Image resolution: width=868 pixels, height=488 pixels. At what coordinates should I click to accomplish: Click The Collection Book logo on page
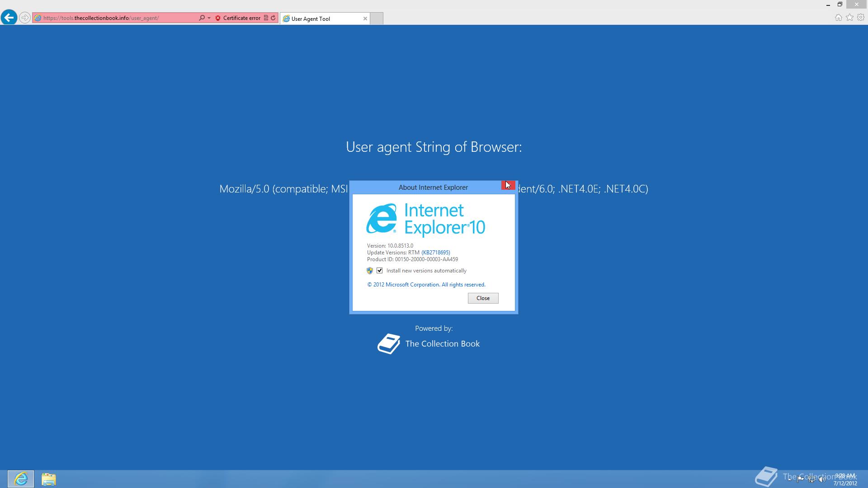[429, 344]
